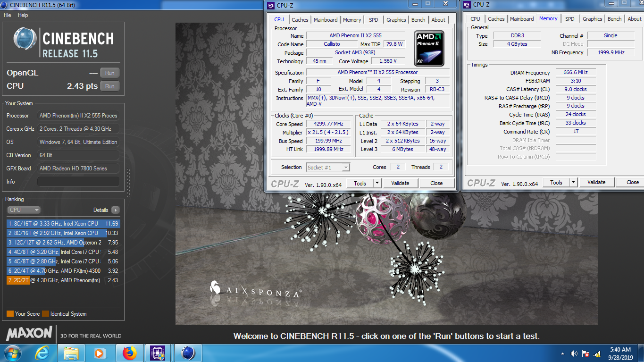The width and height of the screenshot is (644, 362).
Task: Switch to Graphics tab in left CPU-Z
Action: point(396,20)
